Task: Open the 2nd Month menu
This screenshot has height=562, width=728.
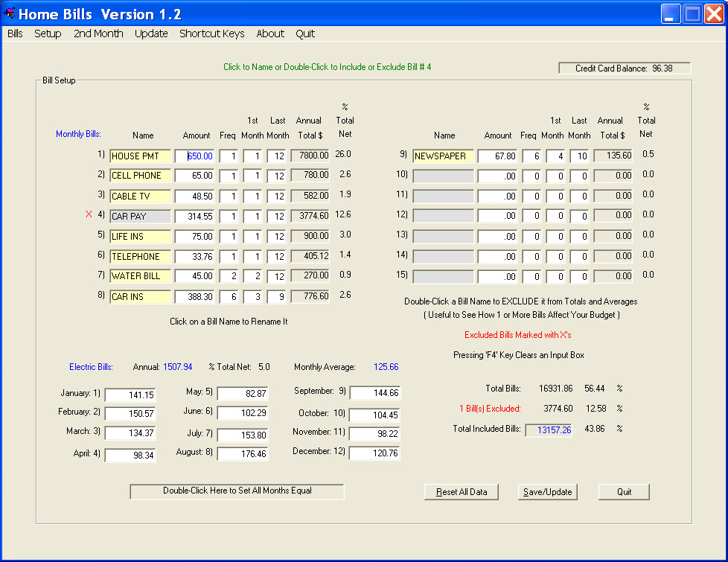Action: pos(98,33)
